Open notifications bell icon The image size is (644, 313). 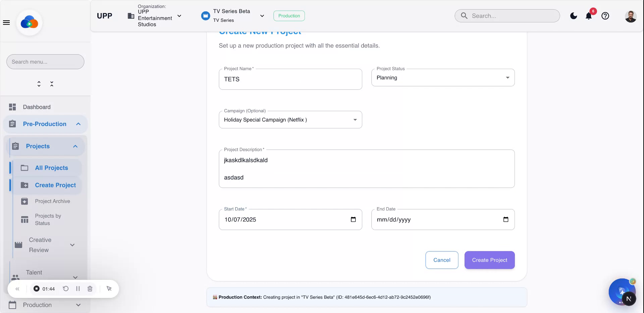[x=589, y=16]
